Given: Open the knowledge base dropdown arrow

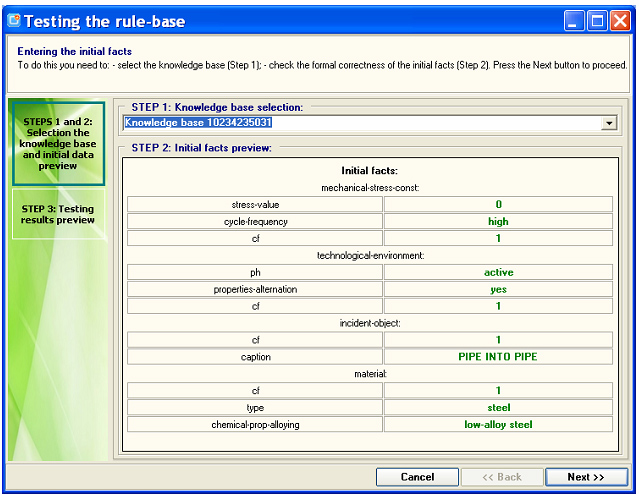Looking at the screenshot, I should coord(609,123).
